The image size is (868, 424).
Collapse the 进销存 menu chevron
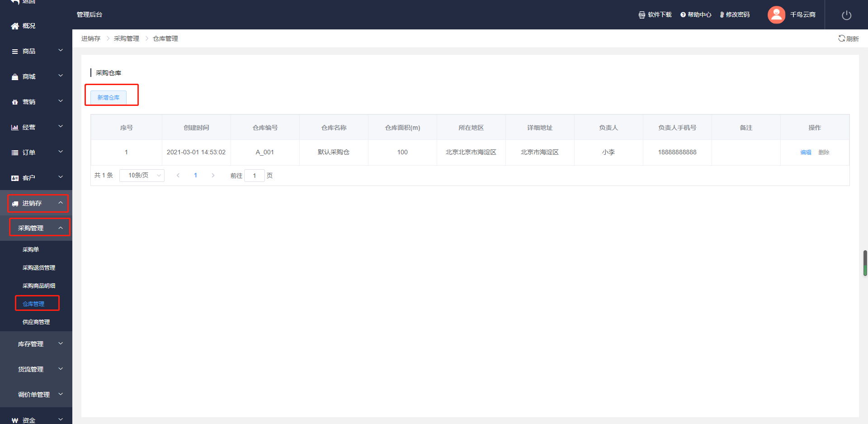(x=61, y=203)
